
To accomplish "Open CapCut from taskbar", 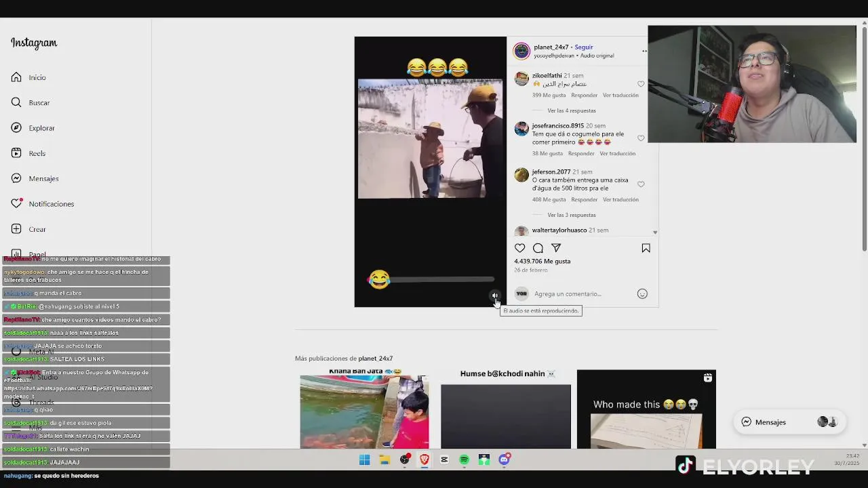I will 444,460.
